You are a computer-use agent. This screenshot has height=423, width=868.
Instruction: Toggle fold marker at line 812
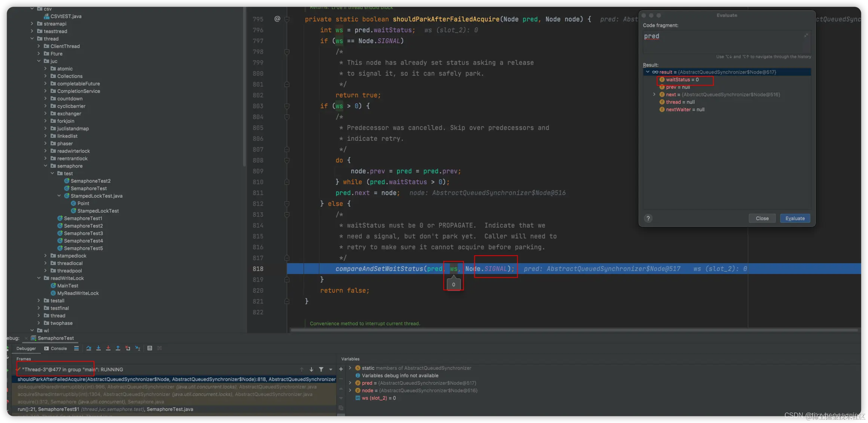pyautogui.click(x=287, y=204)
